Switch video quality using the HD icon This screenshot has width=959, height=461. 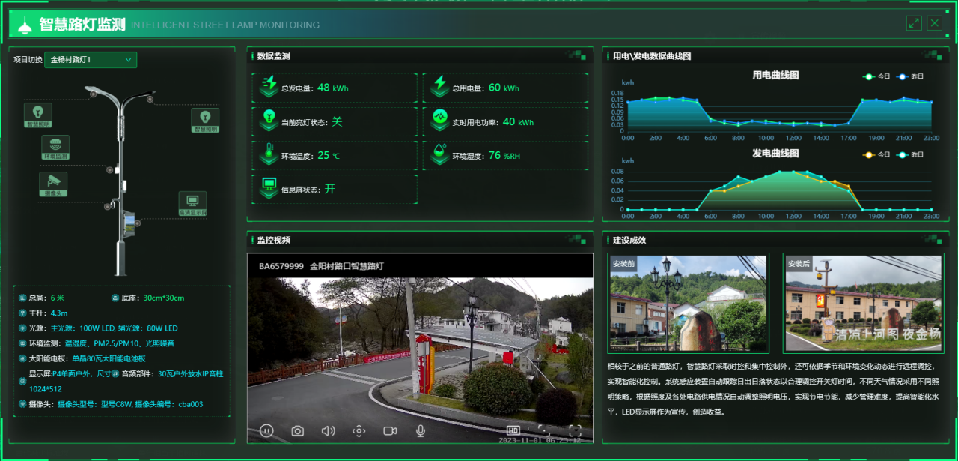[x=514, y=431]
